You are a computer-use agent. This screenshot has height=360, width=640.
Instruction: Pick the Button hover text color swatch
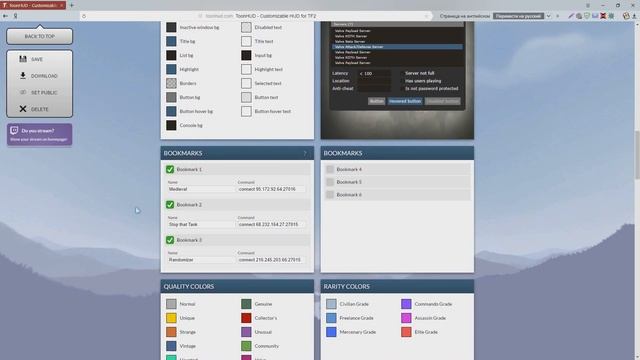[x=246, y=111]
